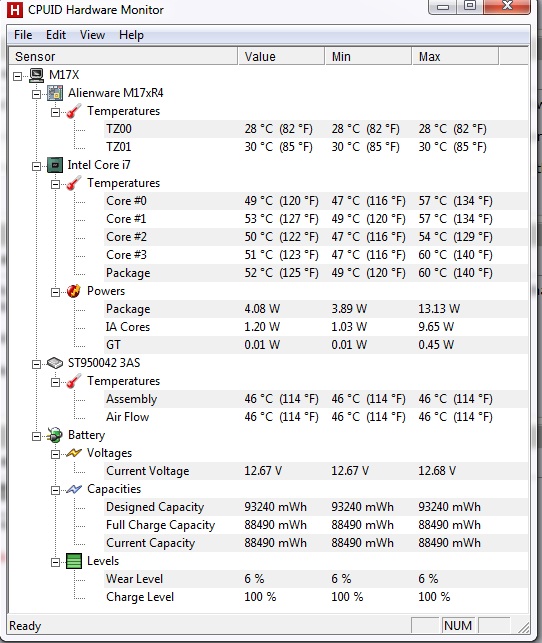Image resolution: width=542 pixels, height=643 pixels.
Task: Collapse Temperatures under ST950042 3AS
Action: coord(55,382)
